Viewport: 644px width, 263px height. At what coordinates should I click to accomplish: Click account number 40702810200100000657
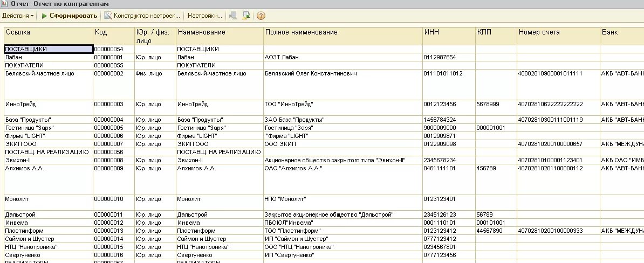558,144
